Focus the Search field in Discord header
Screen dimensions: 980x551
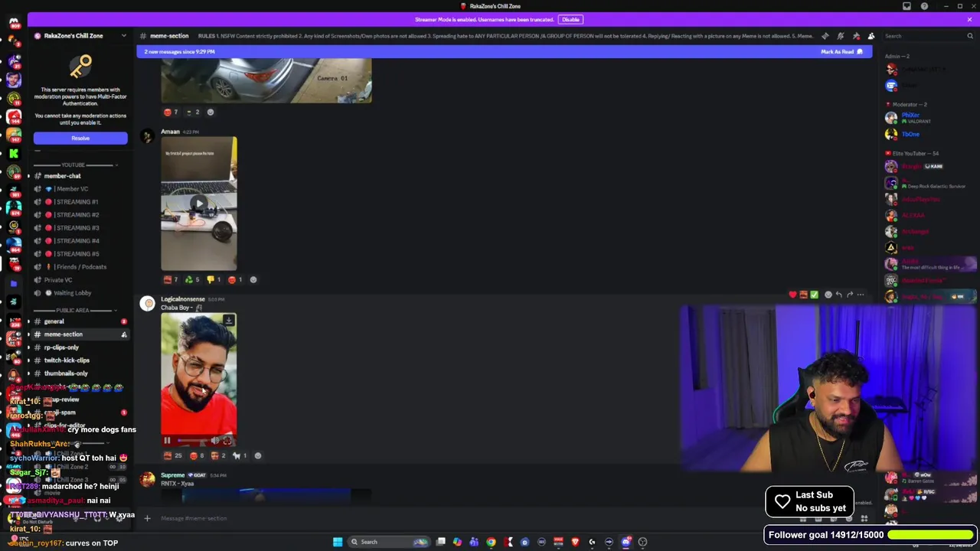[x=927, y=36]
